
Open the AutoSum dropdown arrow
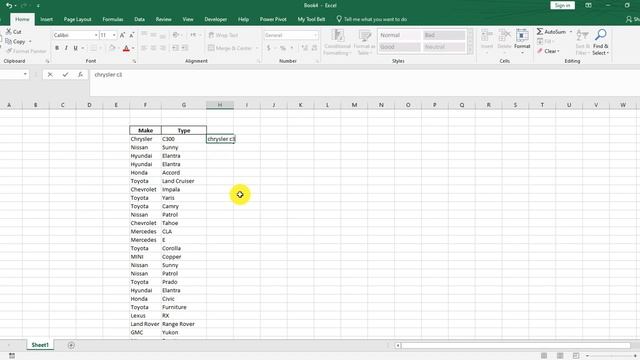coord(571,32)
